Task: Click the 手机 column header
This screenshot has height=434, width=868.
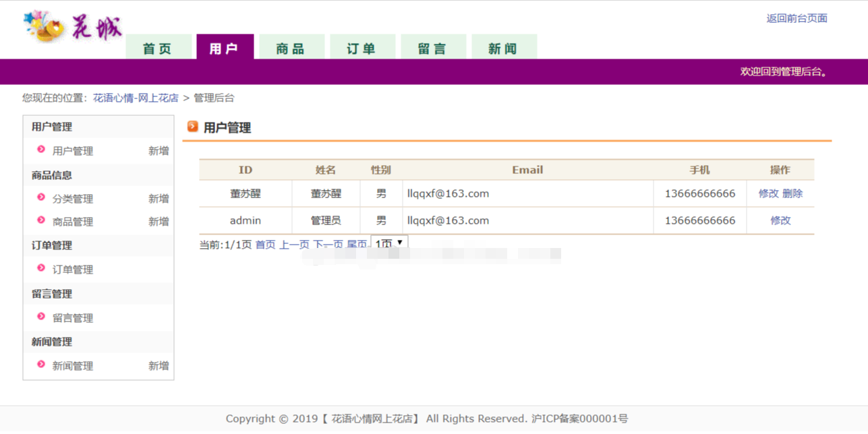Action: tap(699, 170)
